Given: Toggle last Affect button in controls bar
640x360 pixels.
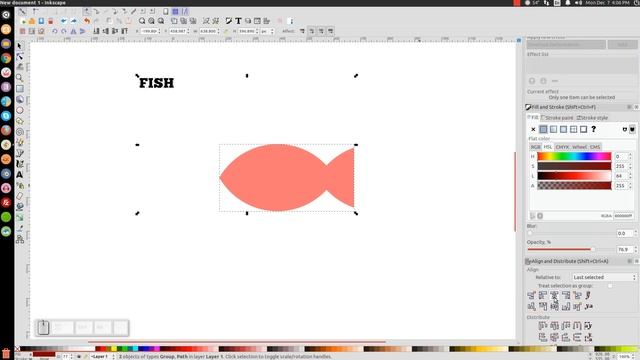Looking at the screenshot, I should 331,31.
